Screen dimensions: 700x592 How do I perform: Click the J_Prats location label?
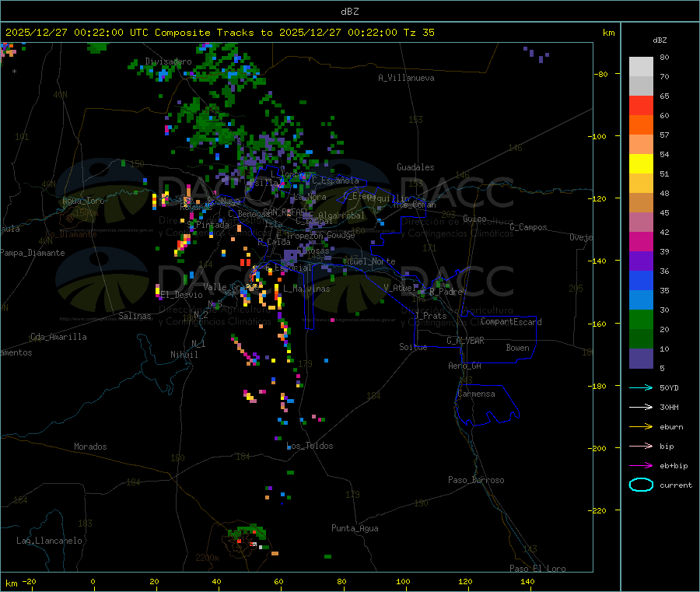431,316
